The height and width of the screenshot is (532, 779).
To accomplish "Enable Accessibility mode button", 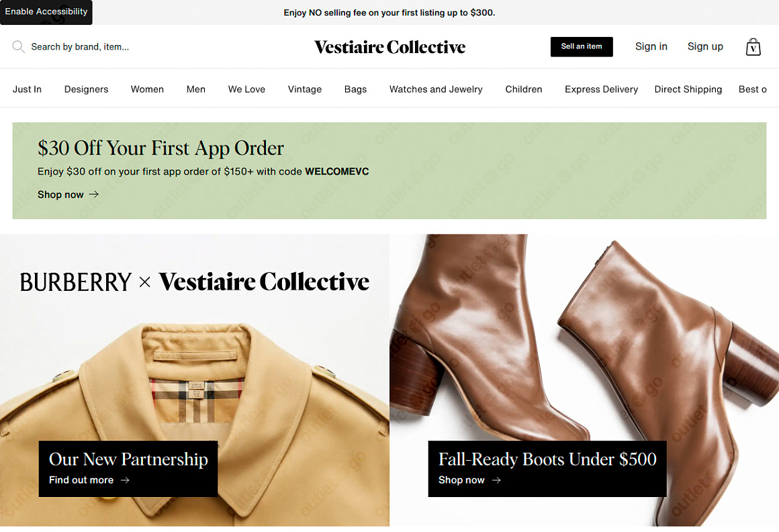I will [46, 12].
